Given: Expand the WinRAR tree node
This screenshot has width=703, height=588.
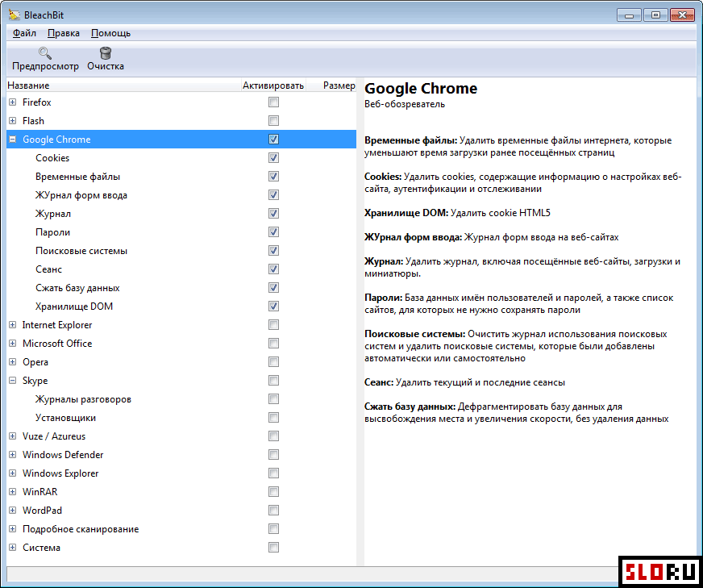Looking at the screenshot, I should [13, 491].
